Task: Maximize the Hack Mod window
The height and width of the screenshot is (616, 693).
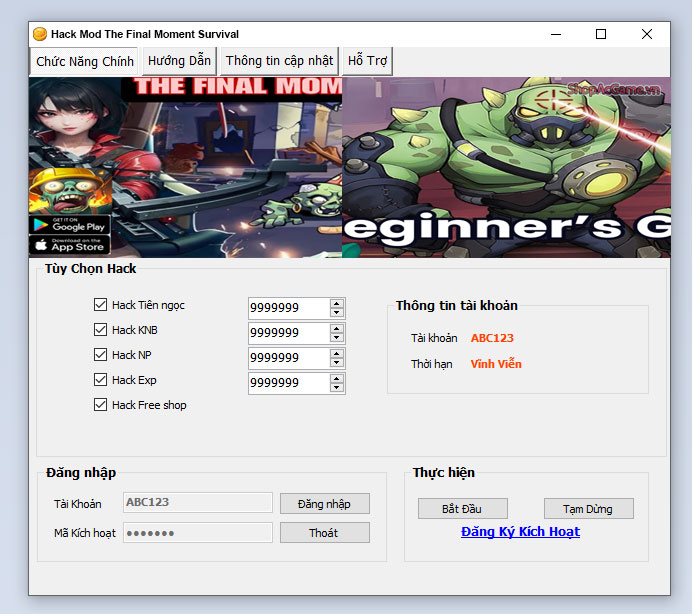Action: coord(601,34)
